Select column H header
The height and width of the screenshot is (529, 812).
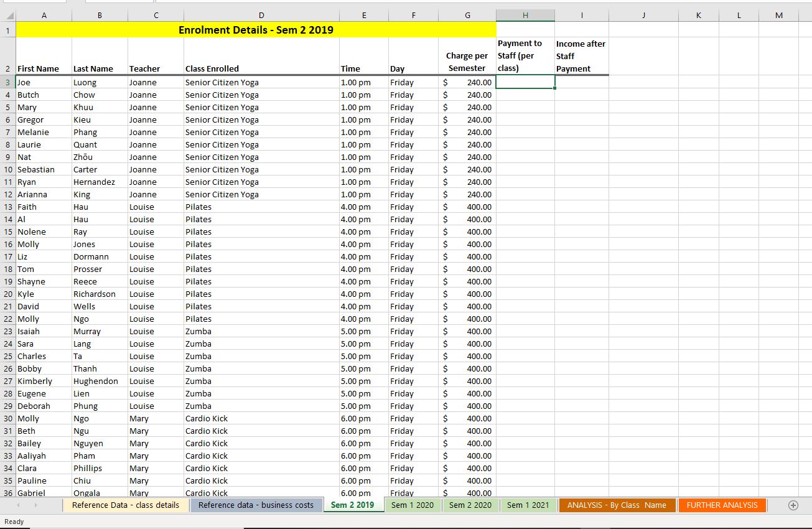coord(525,16)
